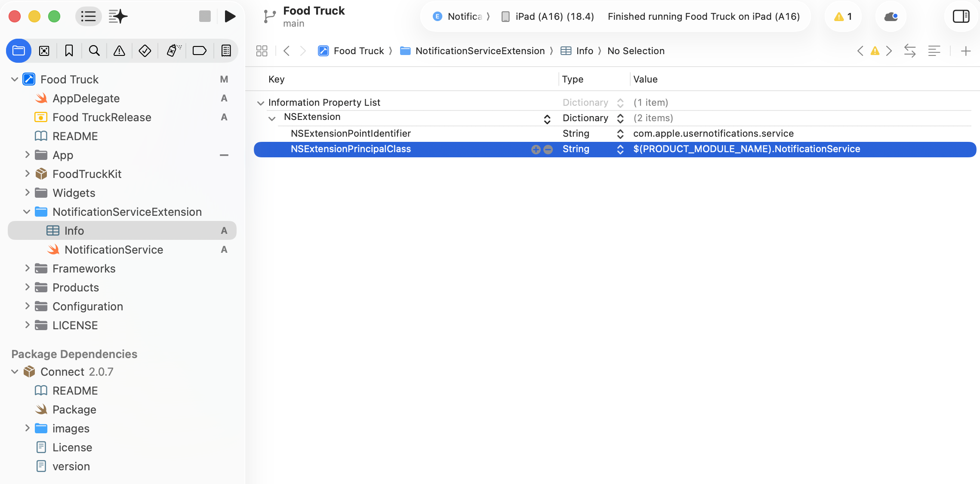980x484 pixels.
Task: Click Food Truck in the jump bar
Action: 358,51
